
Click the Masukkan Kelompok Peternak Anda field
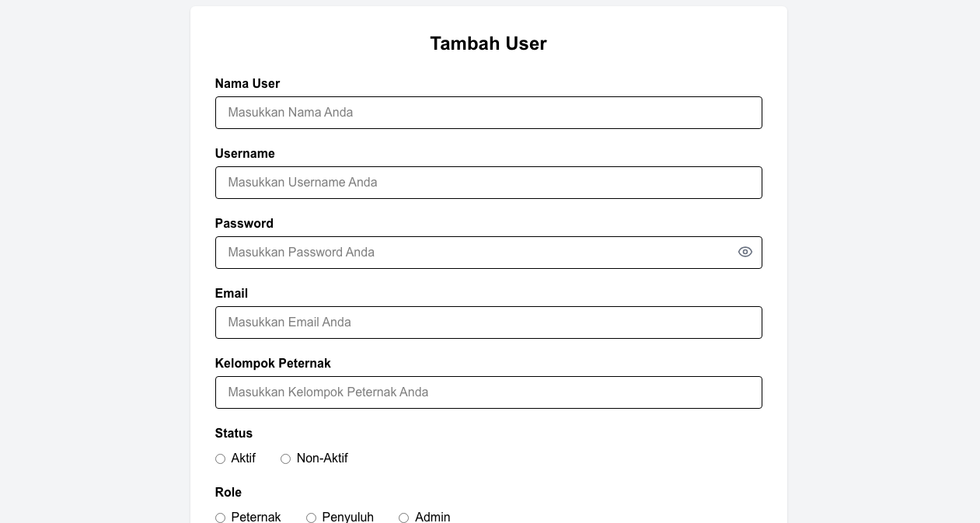pyautogui.click(x=488, y=392)
